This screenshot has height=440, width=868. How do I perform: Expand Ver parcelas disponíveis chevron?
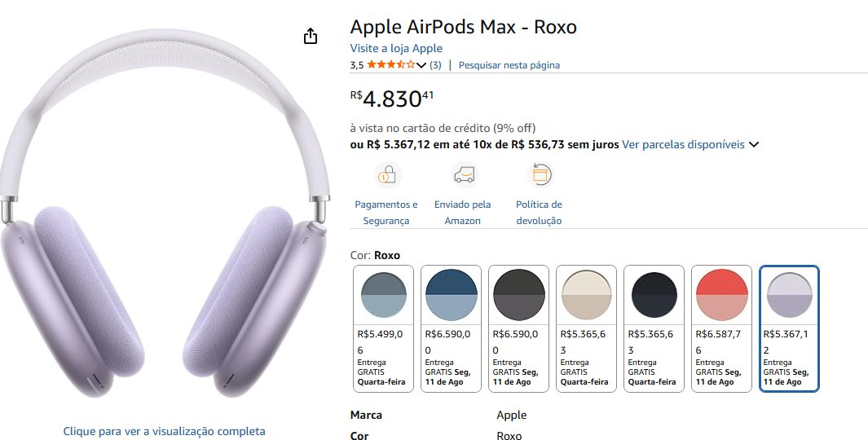pos(753,144)
